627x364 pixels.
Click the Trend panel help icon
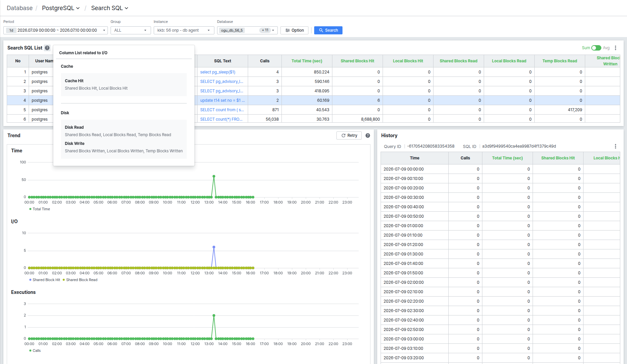pos(368,135)
